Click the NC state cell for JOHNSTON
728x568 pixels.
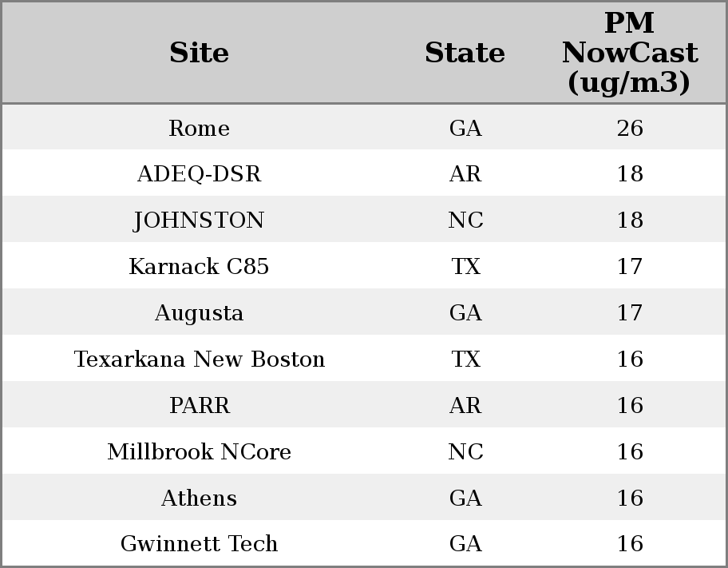[x=465, y=220]
